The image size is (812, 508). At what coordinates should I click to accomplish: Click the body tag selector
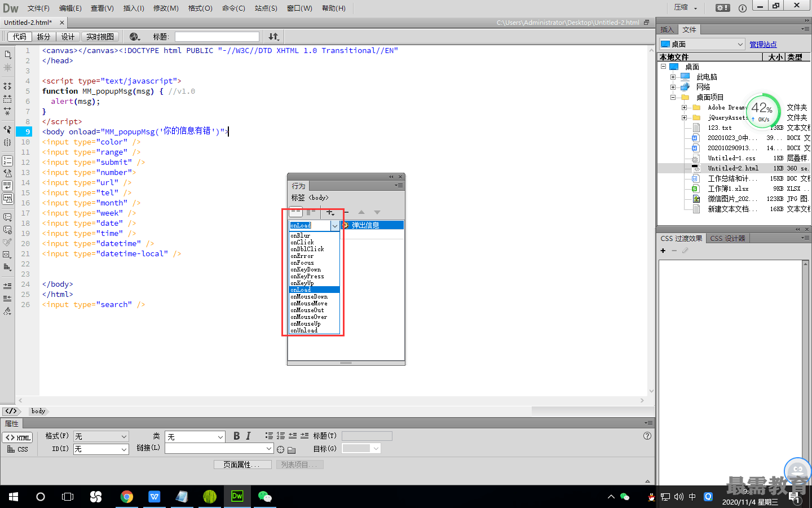pyautogui.click(x=38, y=411)
